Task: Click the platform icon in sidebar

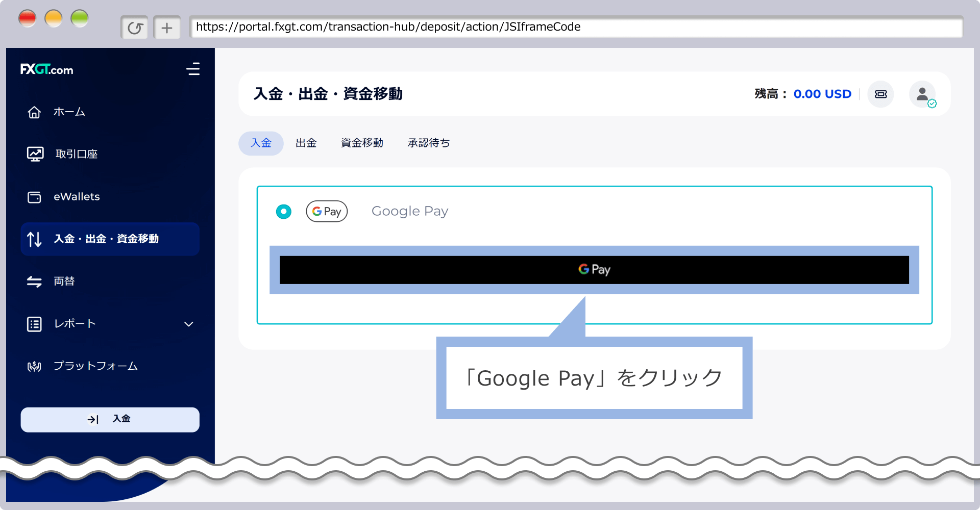Action: pos(34,366)
